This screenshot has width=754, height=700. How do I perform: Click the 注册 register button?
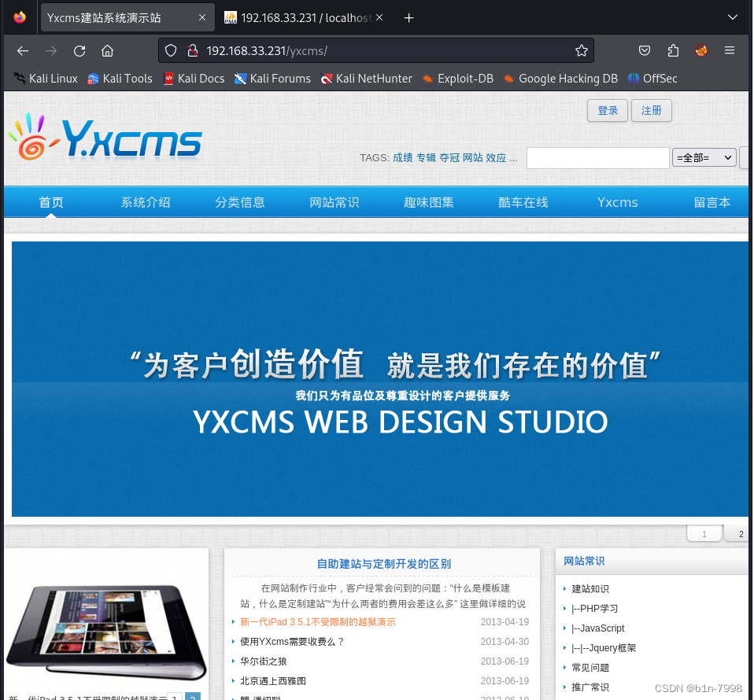(x=651, y=110)
